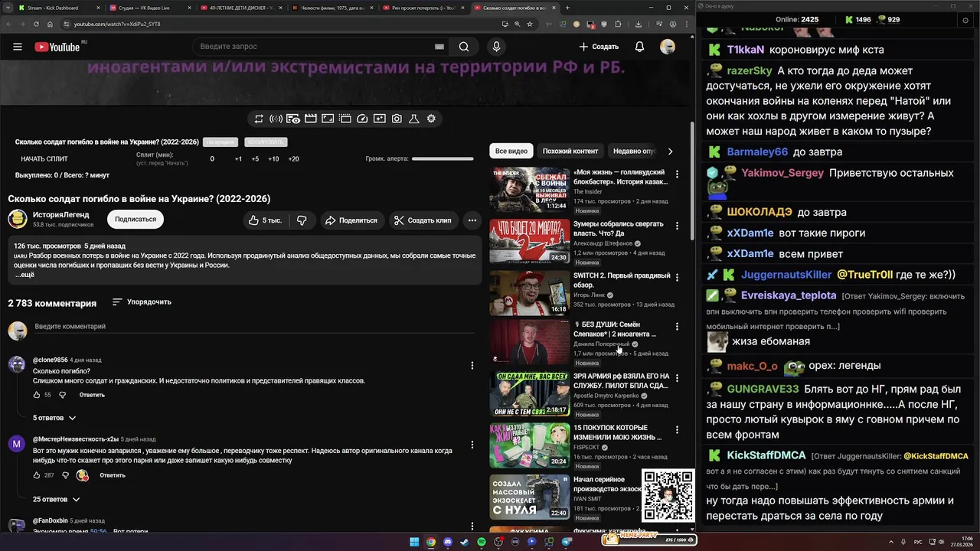Click the 'КОПИРОВАТЬ' button

pyautogui.click(x=266, y=142)
